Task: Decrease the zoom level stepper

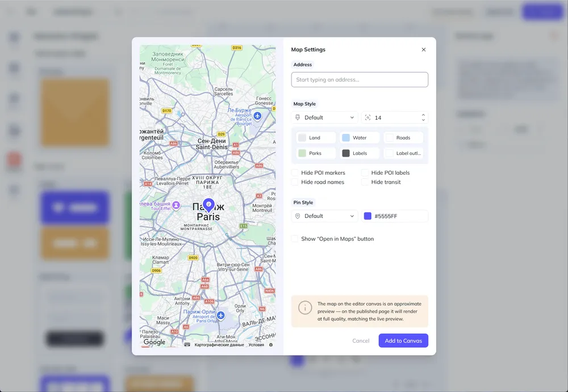Action: pyautogui.click(x=423, y=120)
